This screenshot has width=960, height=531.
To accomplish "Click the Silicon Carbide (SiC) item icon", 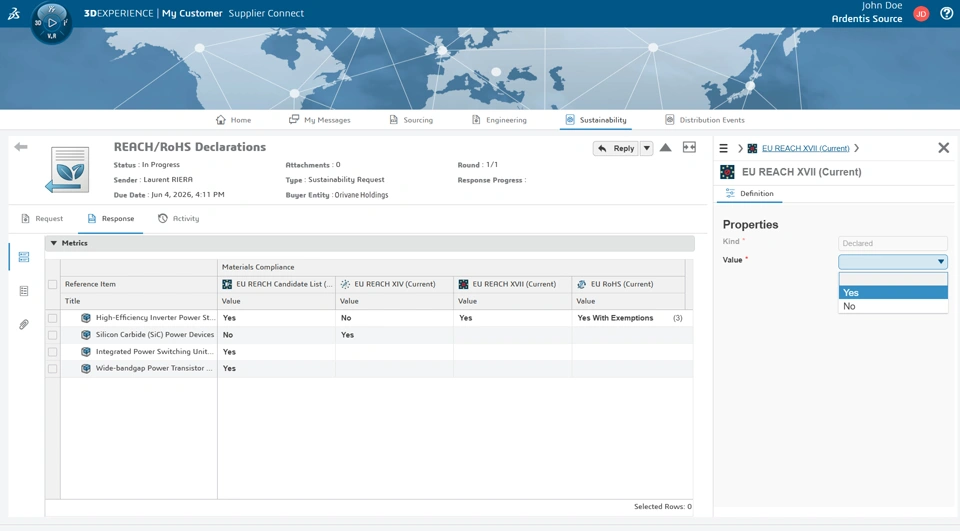I will click(x=86, y=335).
